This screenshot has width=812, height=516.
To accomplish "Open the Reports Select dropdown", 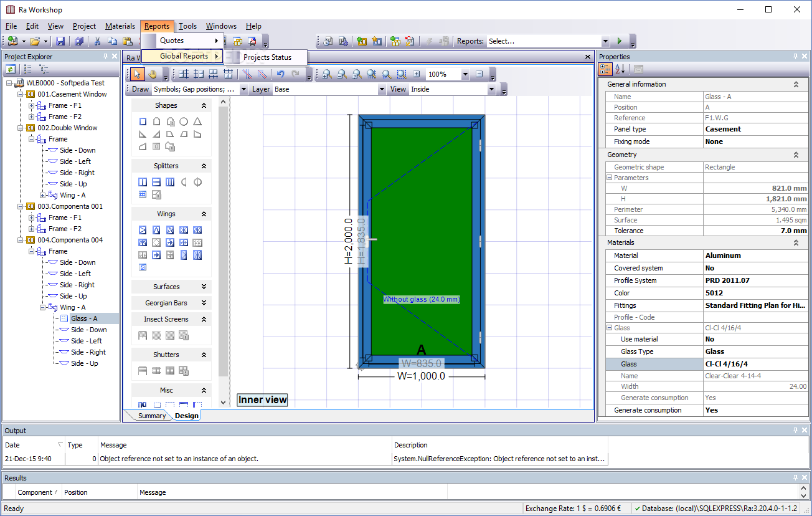I will (605, 41).
